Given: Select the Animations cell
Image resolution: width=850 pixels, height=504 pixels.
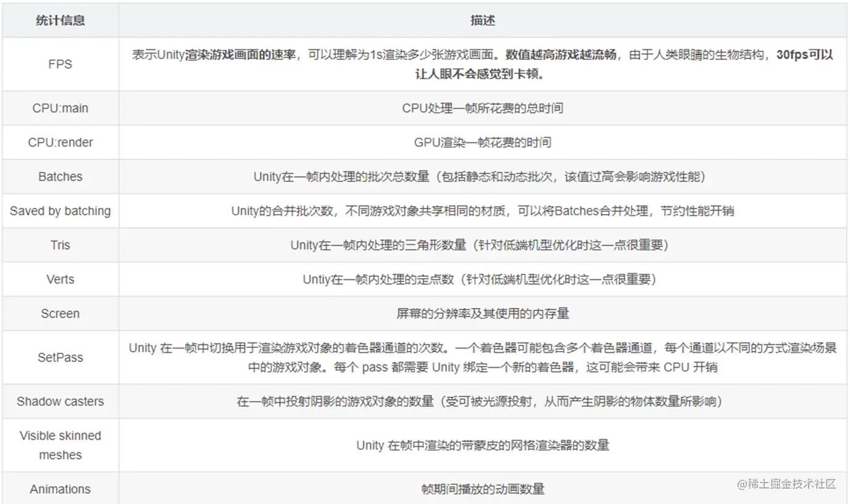Looking at the screenshot, I should coord(60,489).
